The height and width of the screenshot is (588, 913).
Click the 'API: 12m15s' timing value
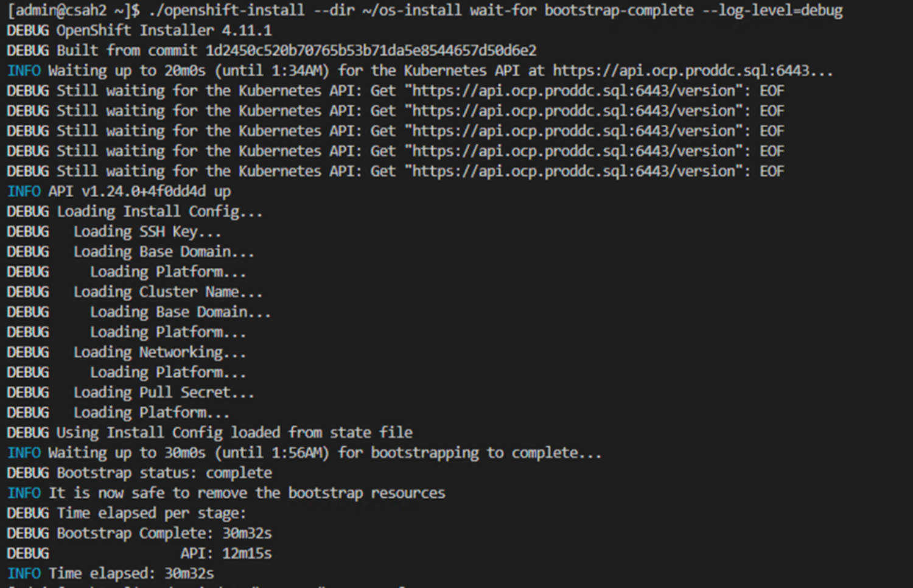[226, 553]
